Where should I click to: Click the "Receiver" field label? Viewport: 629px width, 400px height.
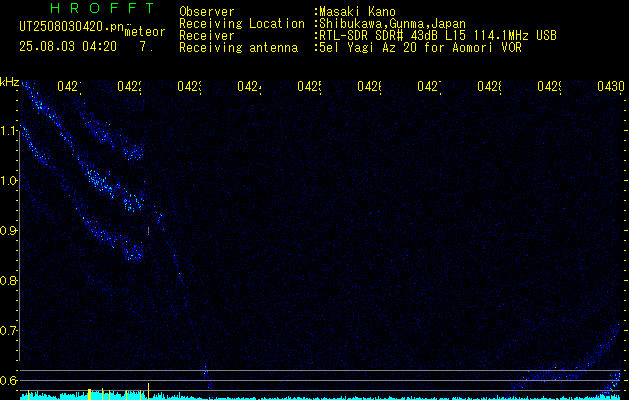[207, 36]
